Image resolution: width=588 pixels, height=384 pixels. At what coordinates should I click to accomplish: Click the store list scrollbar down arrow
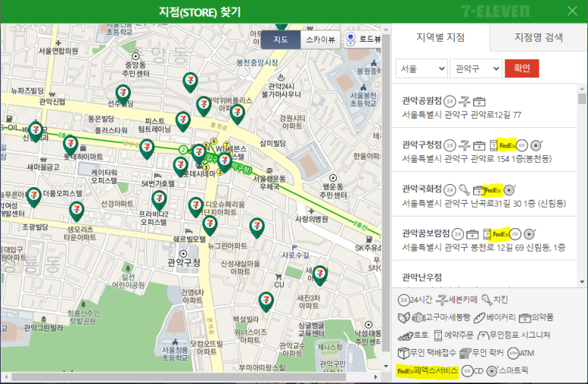click(582, 282)
